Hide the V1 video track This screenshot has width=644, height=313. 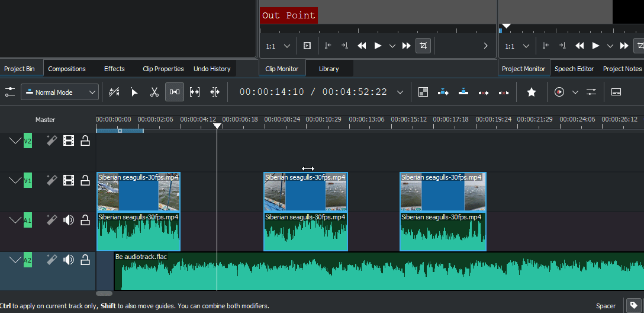(x=69, y=180)
